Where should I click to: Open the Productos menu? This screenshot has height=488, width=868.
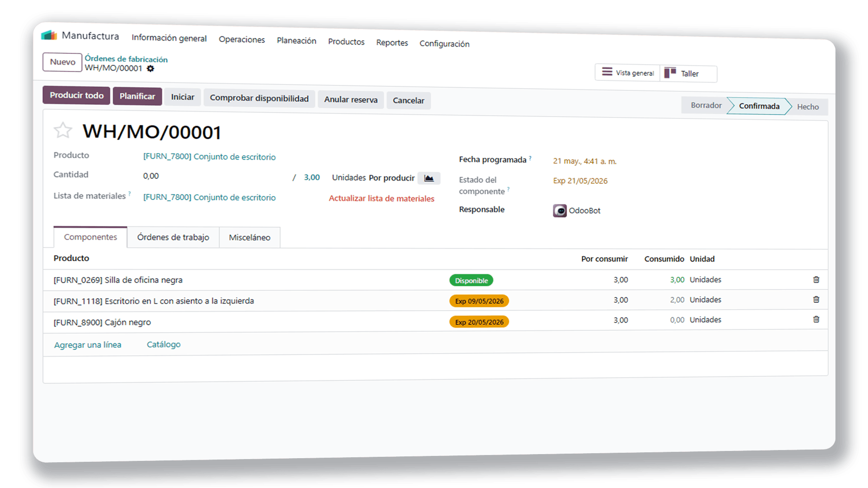pyautogui.click(x=346, y=42)
